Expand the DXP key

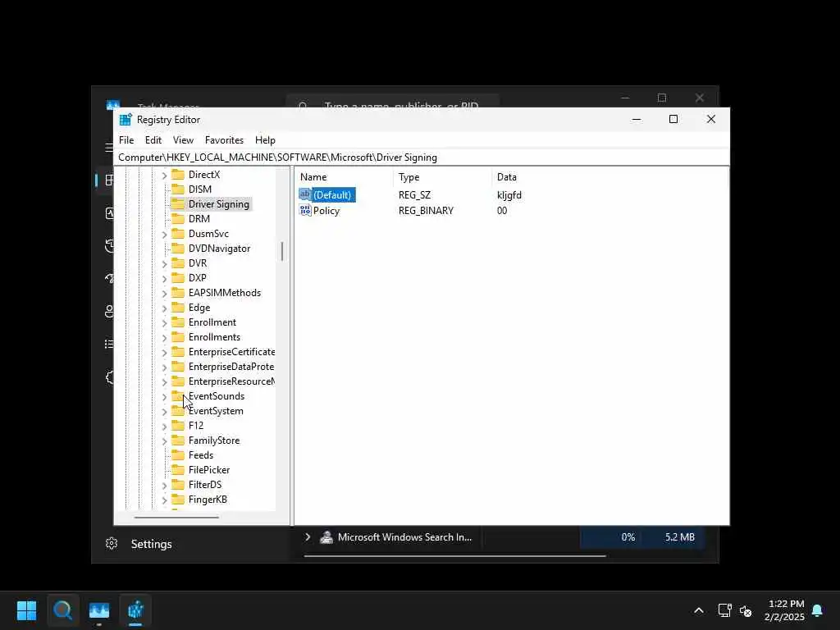(164, 279)
